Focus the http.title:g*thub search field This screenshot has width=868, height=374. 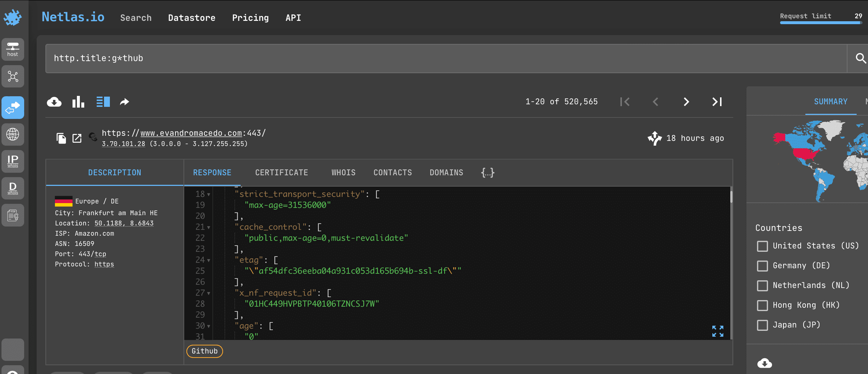(446, 59)
